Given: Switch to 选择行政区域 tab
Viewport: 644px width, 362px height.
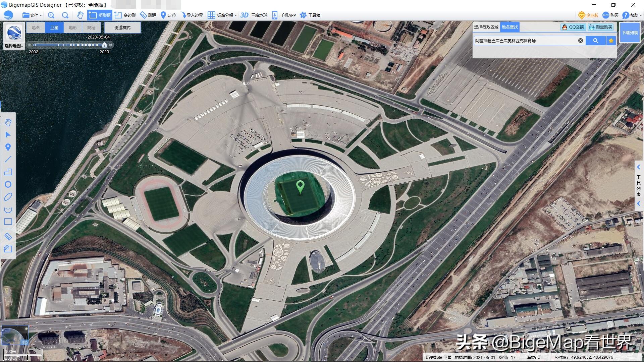Looking at the screenshot, I should [486, 27].
